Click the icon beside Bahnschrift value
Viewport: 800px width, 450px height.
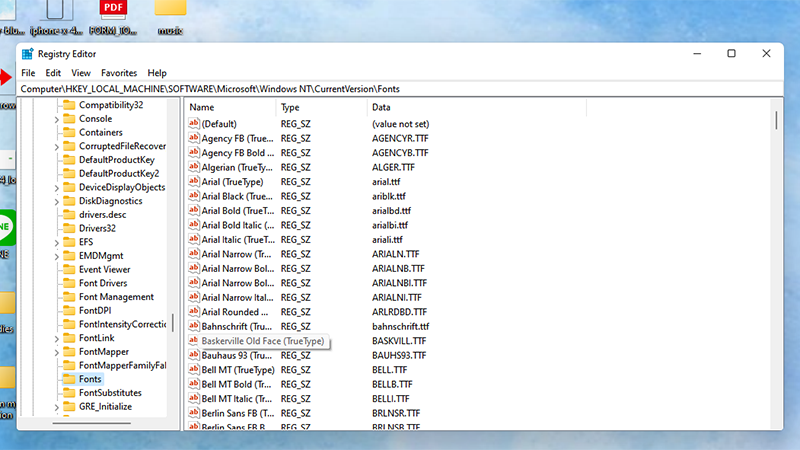click(x=193, y=326)
